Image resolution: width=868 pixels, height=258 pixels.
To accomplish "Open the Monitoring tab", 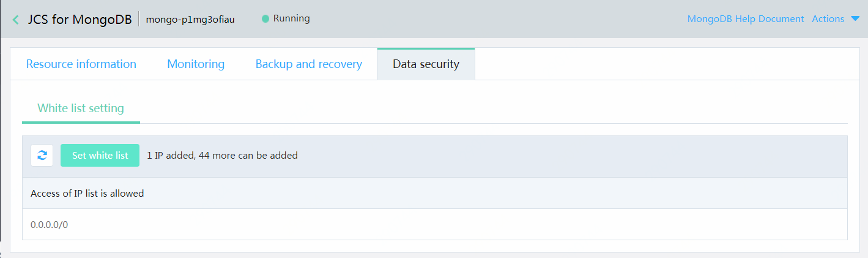I will pos(196,64).
